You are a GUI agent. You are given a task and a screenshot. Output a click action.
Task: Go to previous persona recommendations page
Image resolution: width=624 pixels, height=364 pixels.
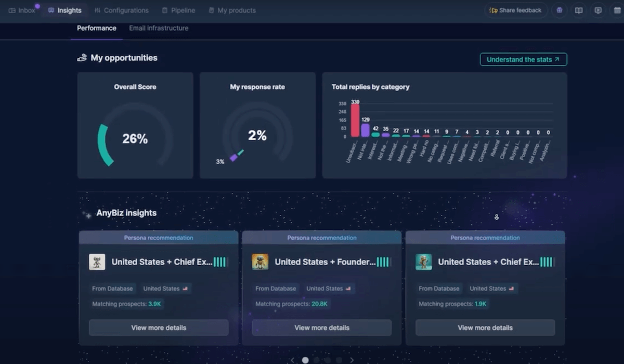point(292,360)
